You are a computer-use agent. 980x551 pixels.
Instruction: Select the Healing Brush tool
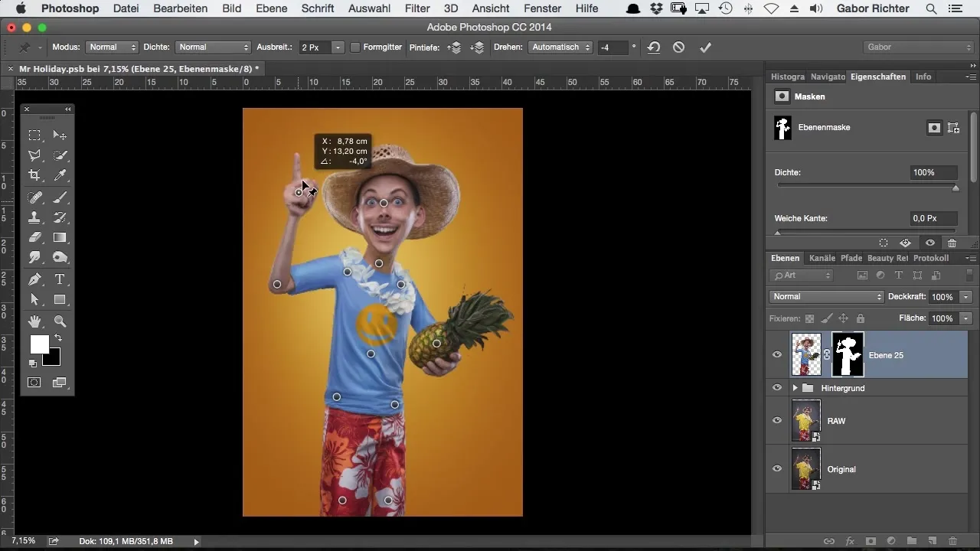point(34,197)
